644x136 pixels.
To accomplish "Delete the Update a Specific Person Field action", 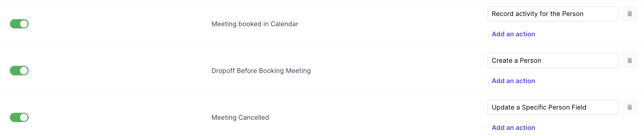I will pyautogui.click(x=629, y=107).
